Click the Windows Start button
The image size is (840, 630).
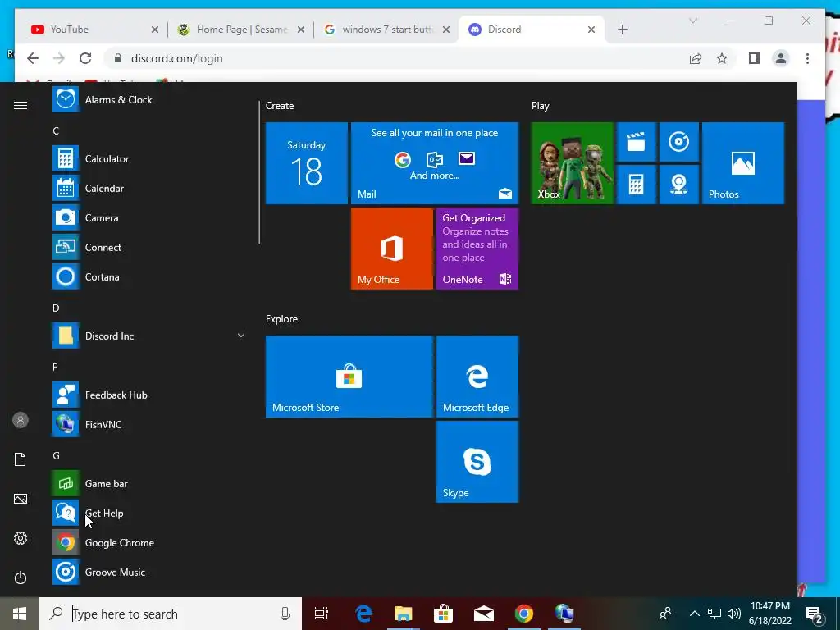(20, 614)
